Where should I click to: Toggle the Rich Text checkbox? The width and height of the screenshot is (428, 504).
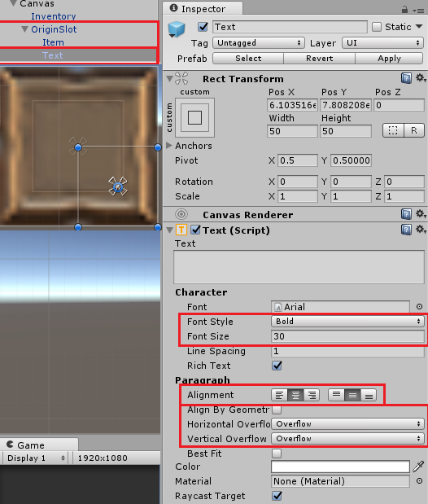point(277,366)
